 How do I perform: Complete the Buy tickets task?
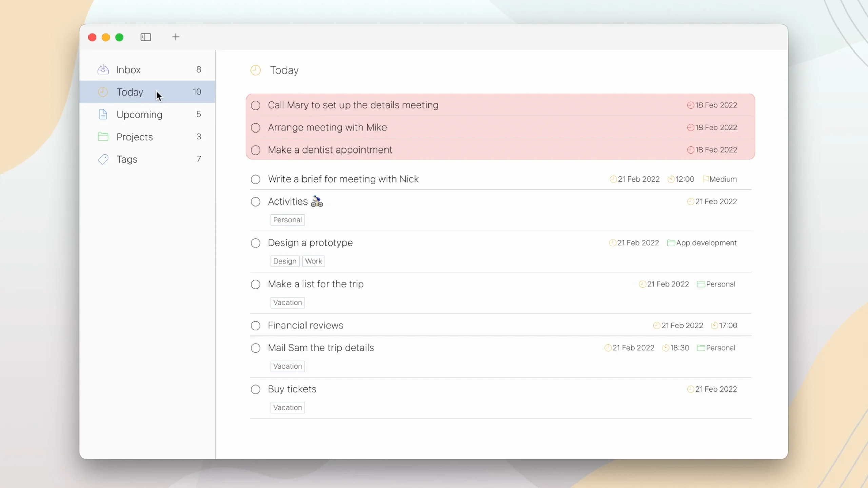click(256, 389)
